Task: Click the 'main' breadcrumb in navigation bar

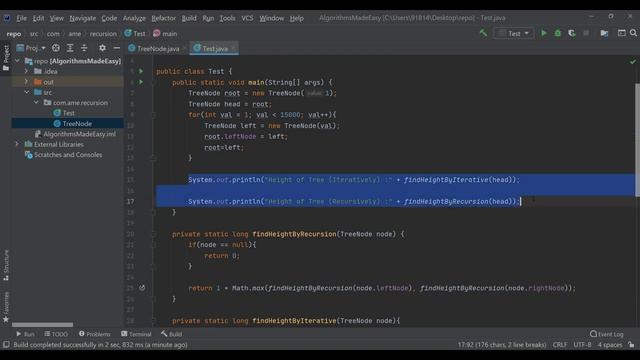Action: click(x=165, y=33)
